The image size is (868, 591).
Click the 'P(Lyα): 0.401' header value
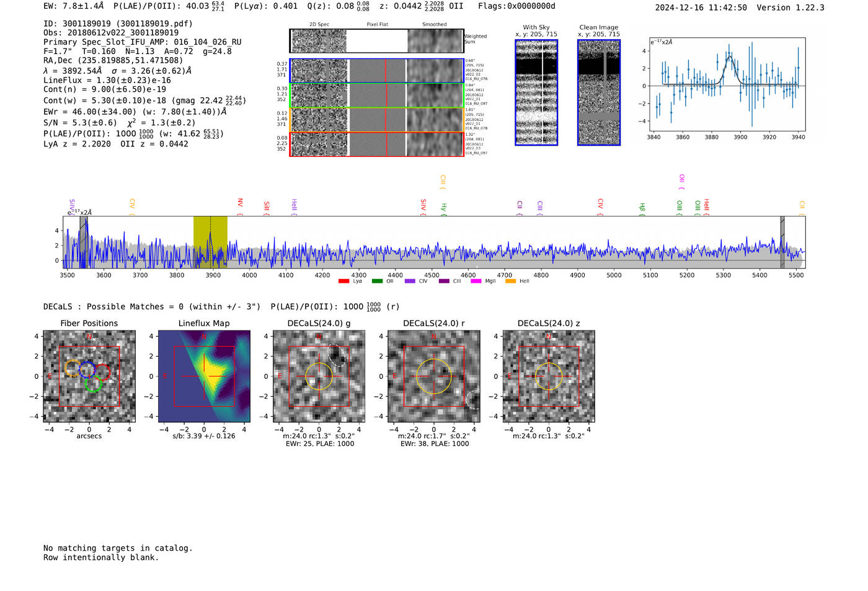click(266, 6)
